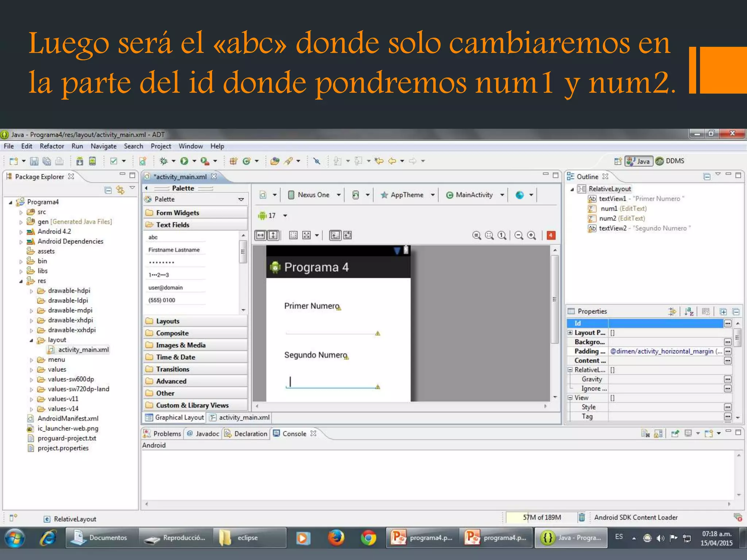Screen dimensions: 747x560
Task: Click the red lint warnings badge
Action: tap(551, 235)
